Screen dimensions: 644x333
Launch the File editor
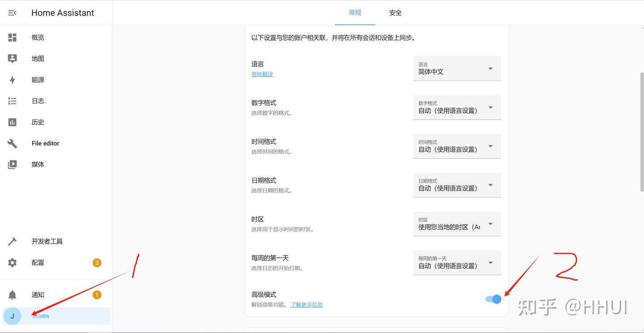45,143
